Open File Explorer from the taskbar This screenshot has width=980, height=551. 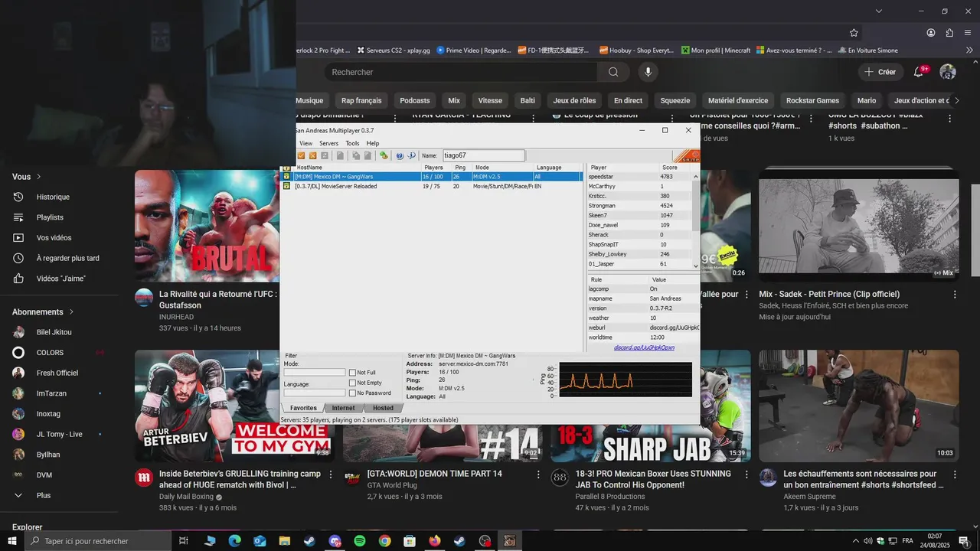click(285, 541)
